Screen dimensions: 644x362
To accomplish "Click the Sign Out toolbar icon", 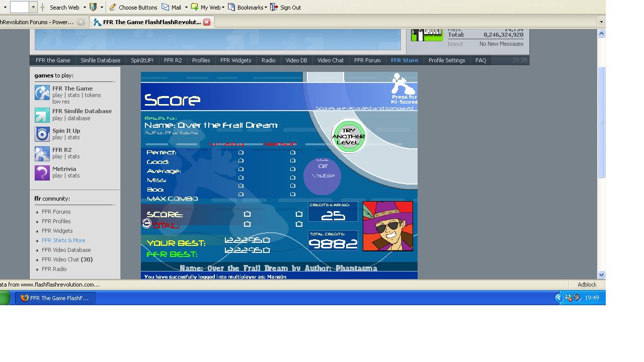I will tap(274, 7).
